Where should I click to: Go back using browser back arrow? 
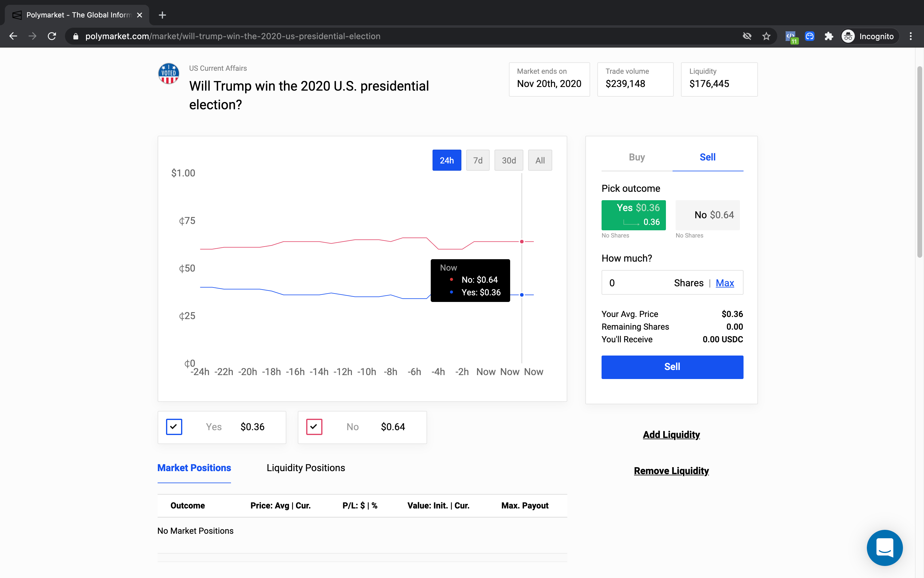coord(13,36)
